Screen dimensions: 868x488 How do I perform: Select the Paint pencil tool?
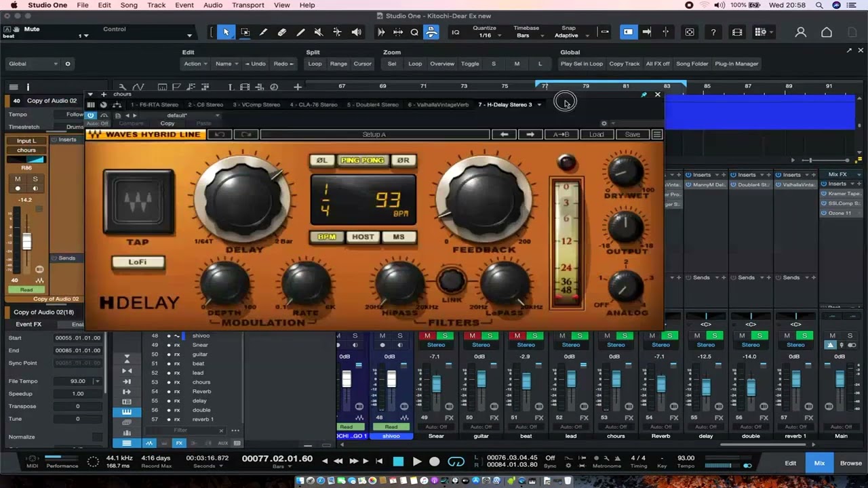tap(300, 32)
